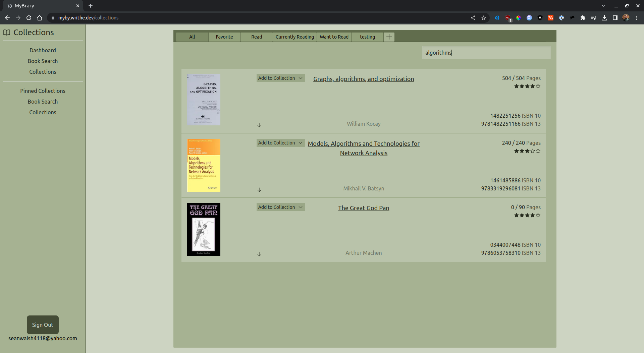Open Add to Collection dropdown for Great God Pan
Image resolution: width=644 pixels, height=353 pixels.
[280, 207]
